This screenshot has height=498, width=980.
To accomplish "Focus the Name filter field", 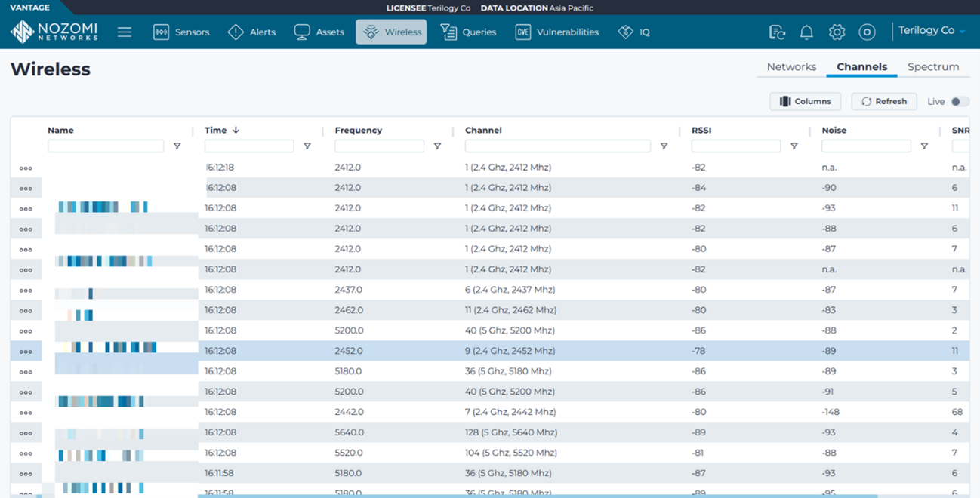I will click(106, 146).
